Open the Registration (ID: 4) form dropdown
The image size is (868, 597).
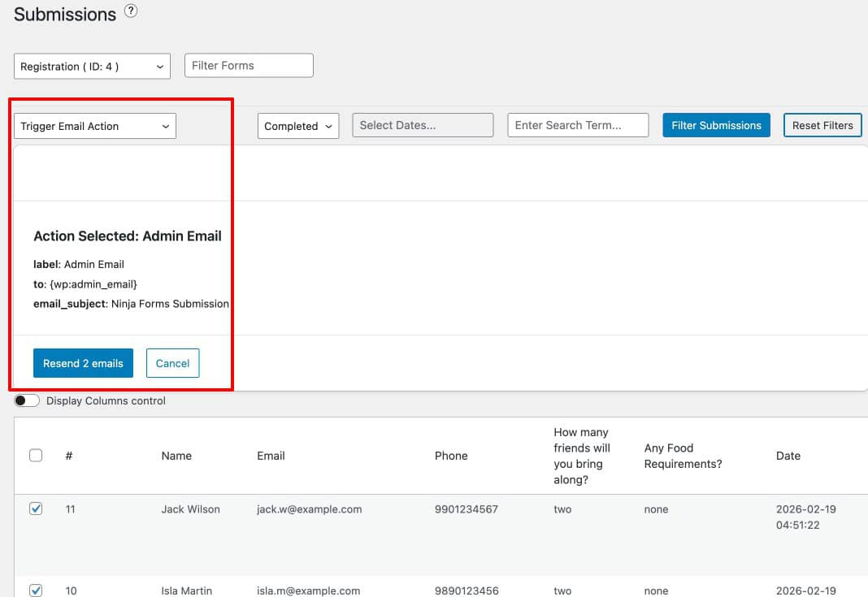[92, 67]
